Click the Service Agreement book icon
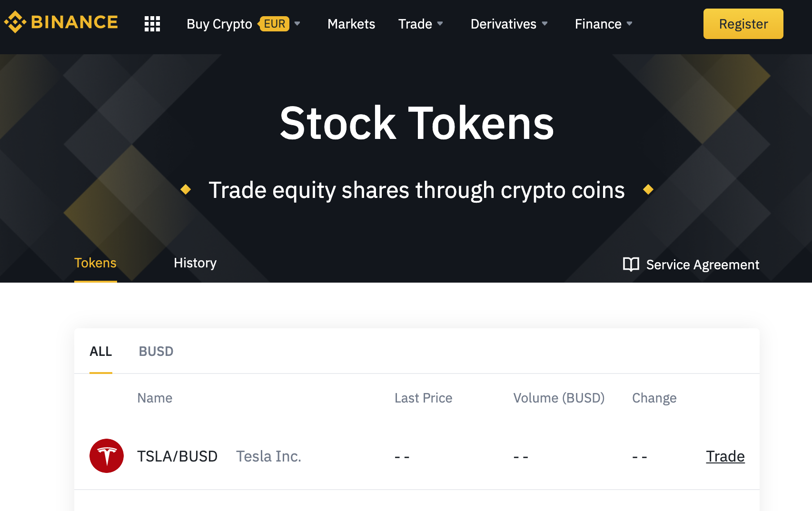The width and height of the screenshot is (812, 511). pos(631,265)
